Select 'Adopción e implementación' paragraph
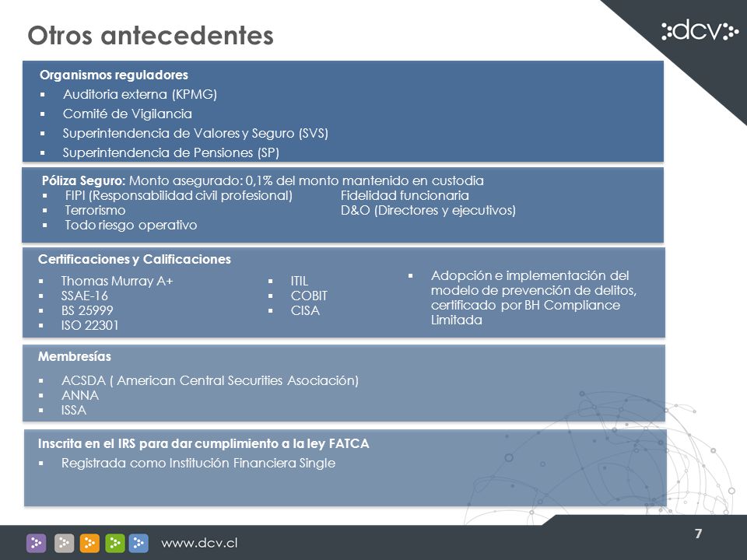747x560 pixels. (534, 298)
